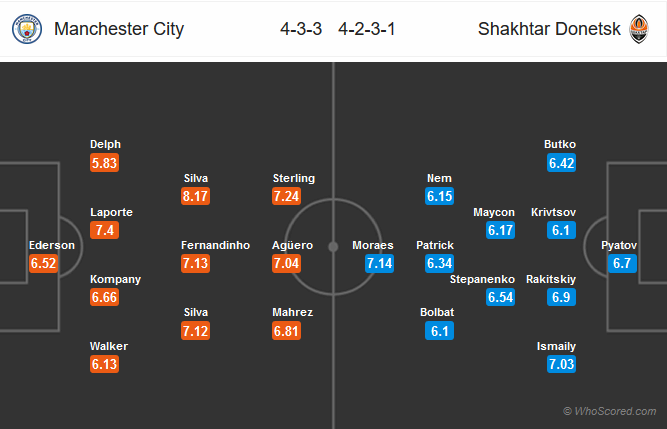Select the 4-3-3 formation label

click(x=301, y=29)
